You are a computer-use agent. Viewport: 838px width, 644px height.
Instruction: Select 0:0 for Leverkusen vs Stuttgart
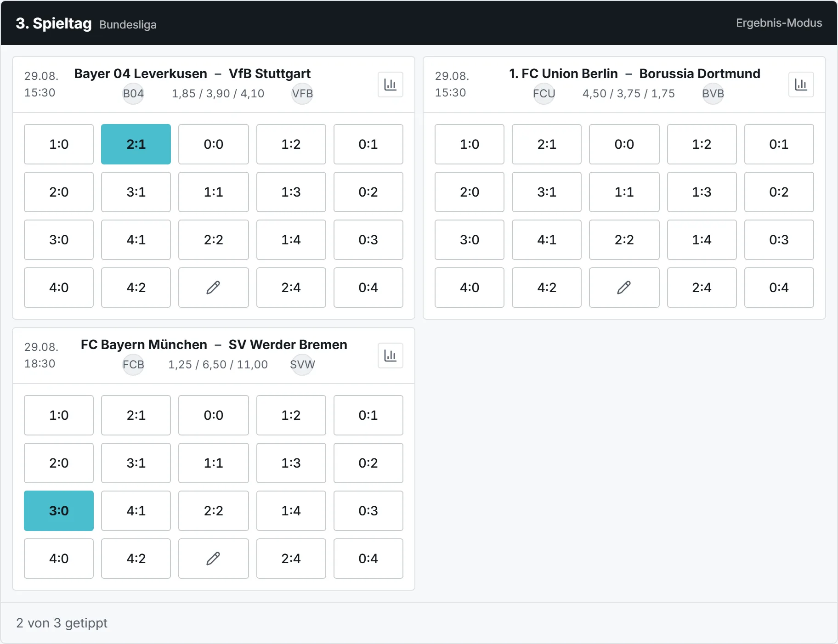(213, 144)
